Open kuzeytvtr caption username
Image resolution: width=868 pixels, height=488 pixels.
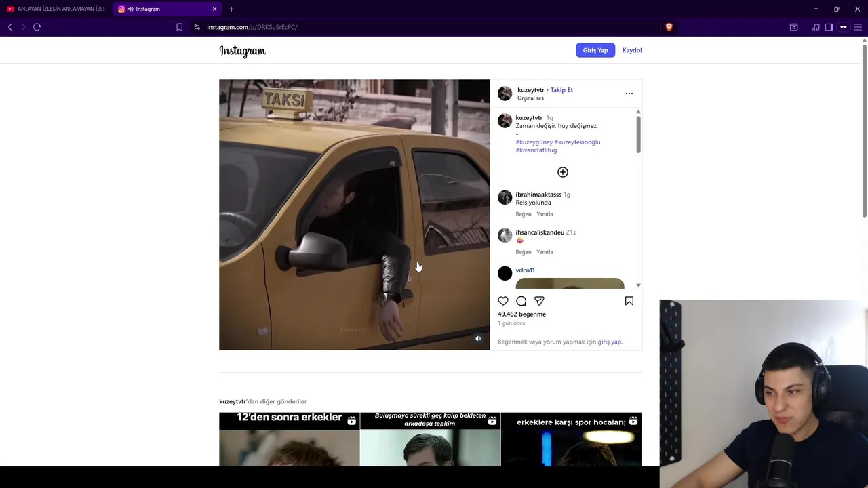529,118
